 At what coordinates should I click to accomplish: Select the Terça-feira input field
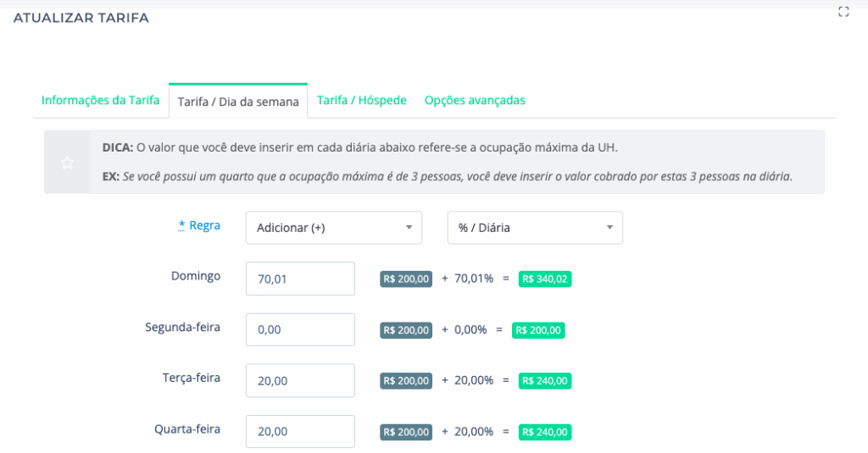(300, 380)
